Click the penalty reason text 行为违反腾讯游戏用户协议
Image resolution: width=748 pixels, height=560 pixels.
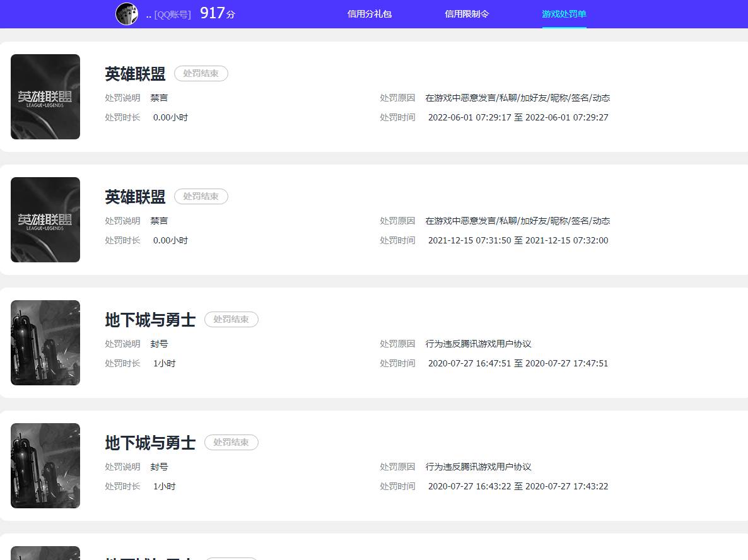[x=479, y=344]
